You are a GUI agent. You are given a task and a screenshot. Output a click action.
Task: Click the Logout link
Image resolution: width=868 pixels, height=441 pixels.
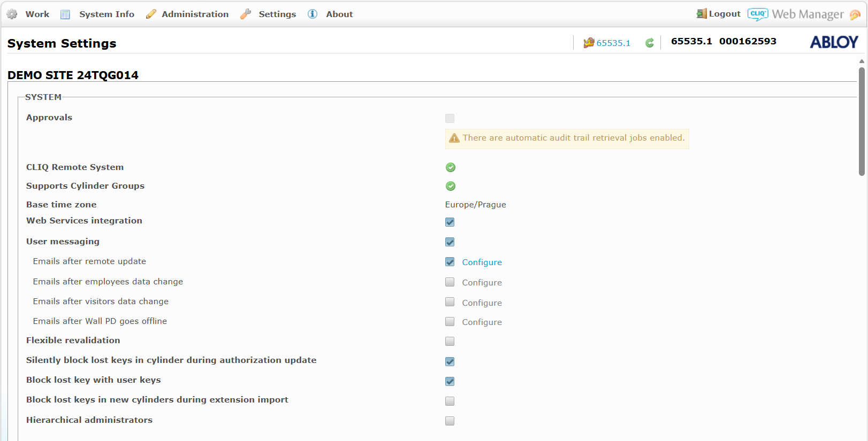point(725,14)
